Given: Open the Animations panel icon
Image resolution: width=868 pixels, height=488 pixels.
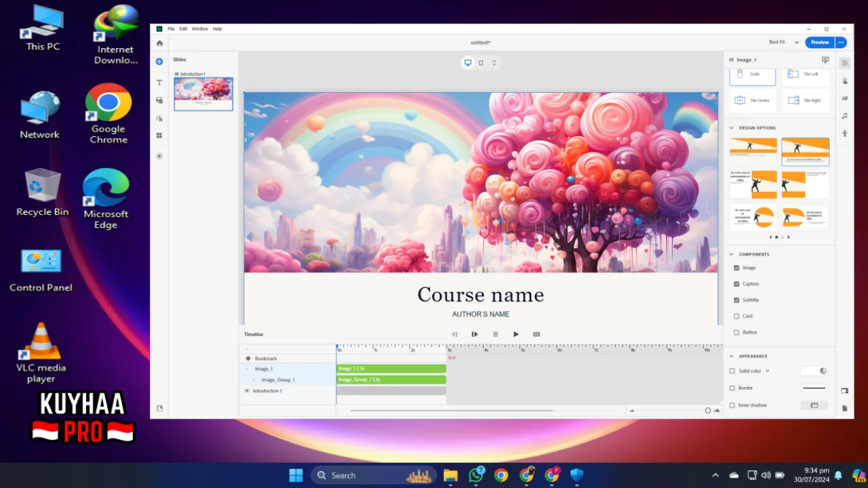Looking at the screenshot, I should [844, 98].
